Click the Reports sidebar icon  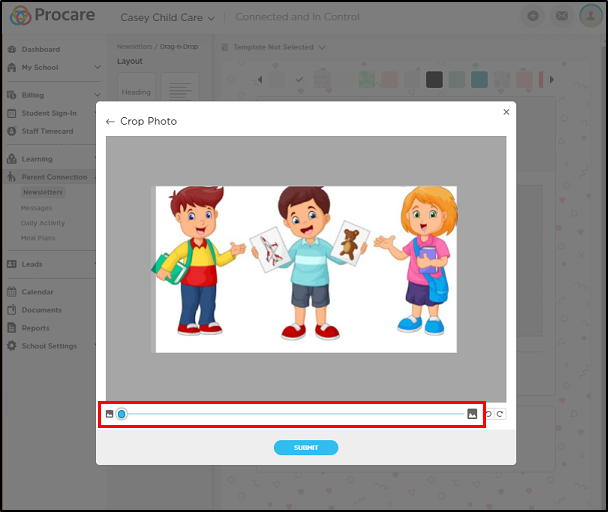click(12, 328)
